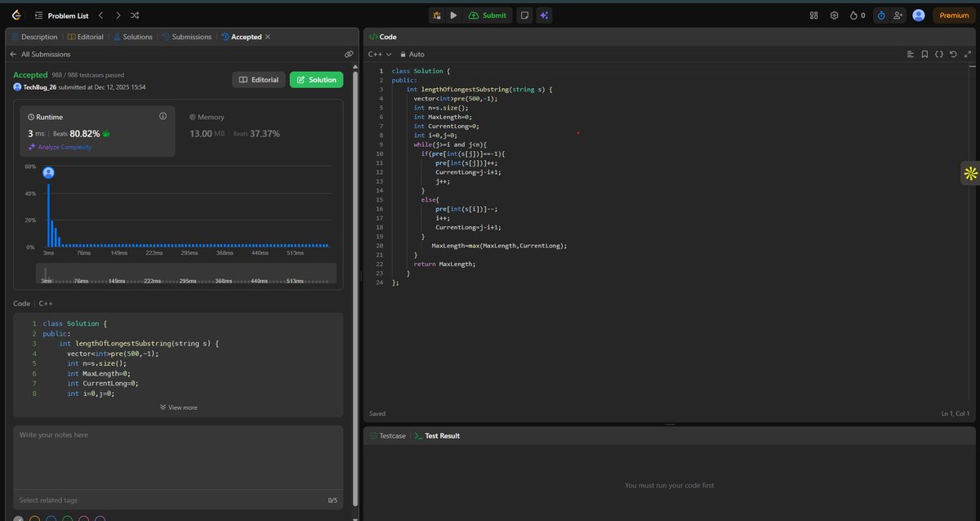Format the code with the format icon
The width and height of the screenshot is (980, 521).
(938, 54)
